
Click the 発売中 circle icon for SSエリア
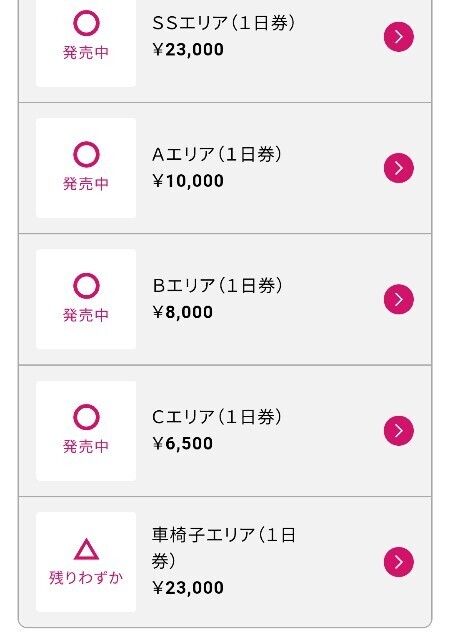click(86, 23)
